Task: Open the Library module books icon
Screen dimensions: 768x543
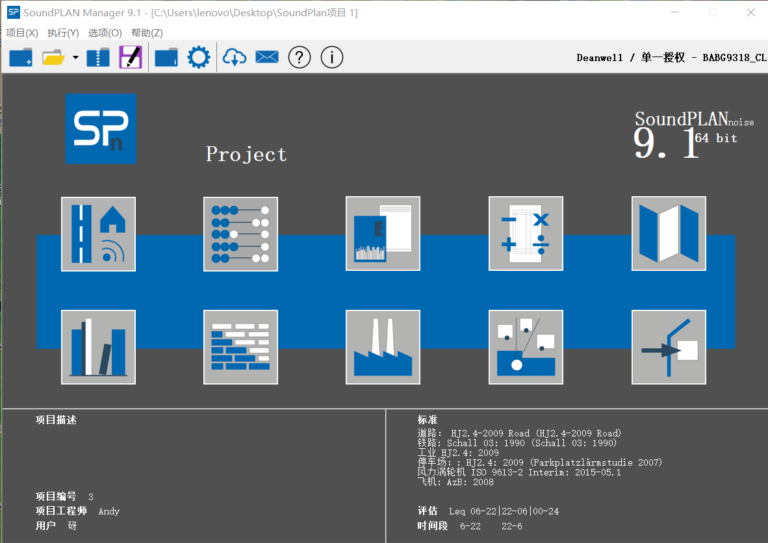Action: tap(98, 347)
